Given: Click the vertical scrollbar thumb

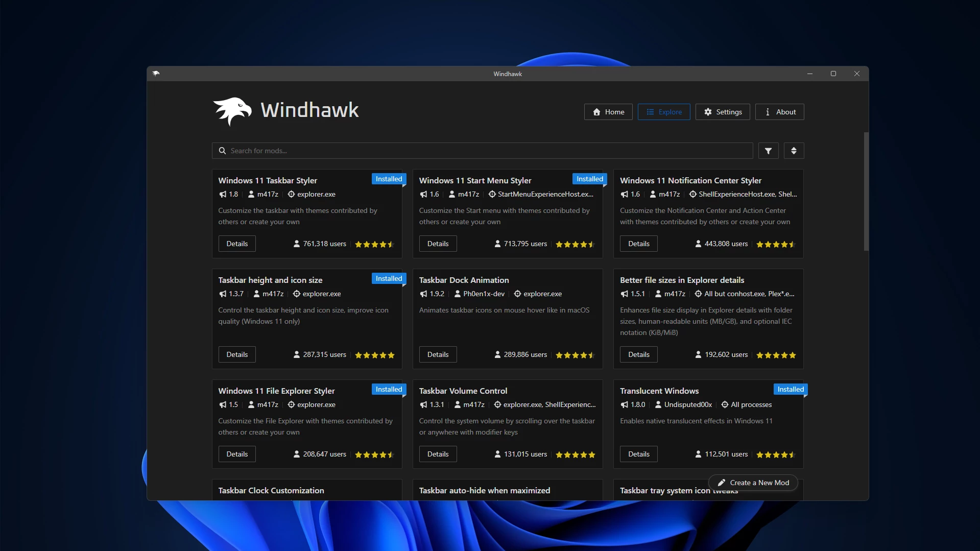Looking at the screenshot, I should point(866,191).
